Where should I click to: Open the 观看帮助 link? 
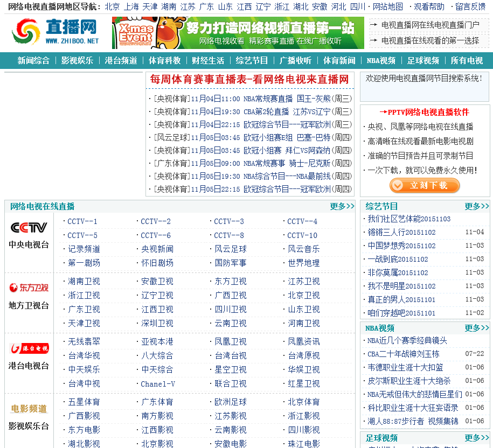(x=429, y=6)
